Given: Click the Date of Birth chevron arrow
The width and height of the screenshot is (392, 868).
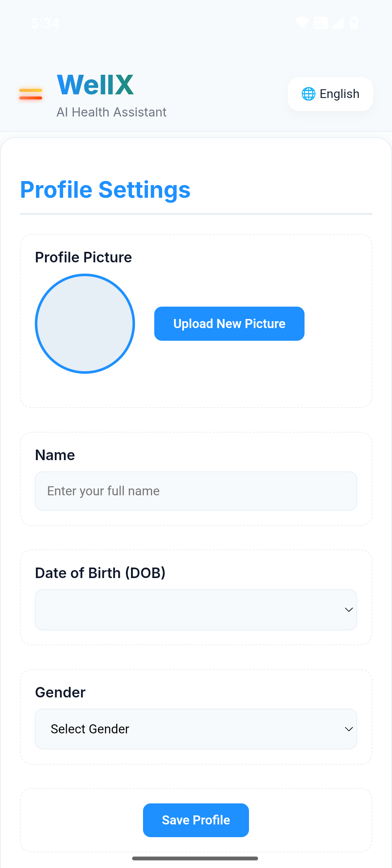Looking at the screenshot, I should [x=349, y=610].
